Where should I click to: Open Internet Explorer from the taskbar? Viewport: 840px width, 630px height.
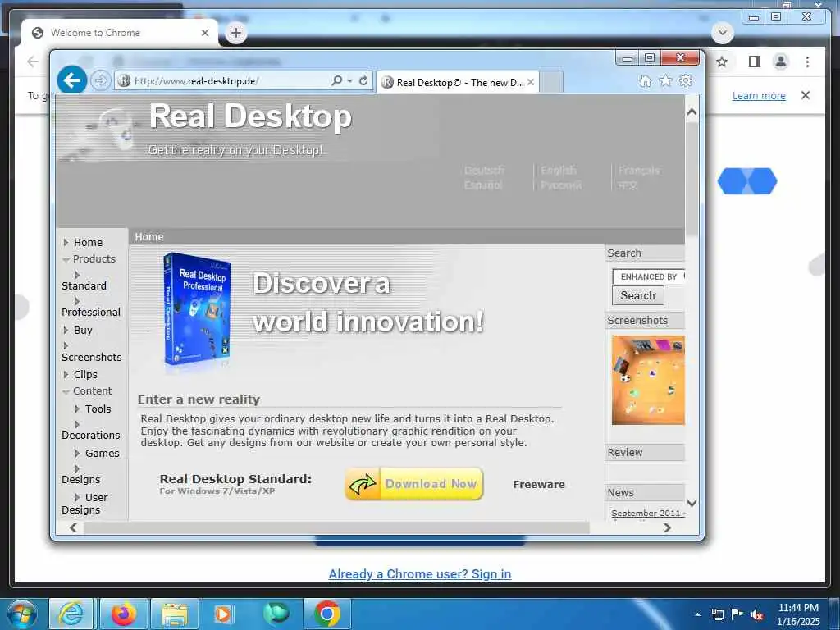(x=71, y=614)
